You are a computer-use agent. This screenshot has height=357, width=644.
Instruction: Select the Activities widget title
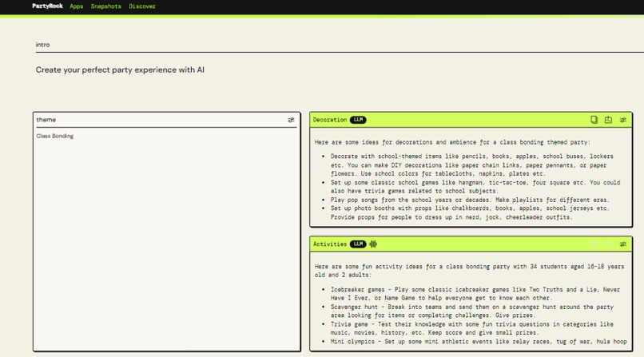pyautogui.click(x=330, y=244)
